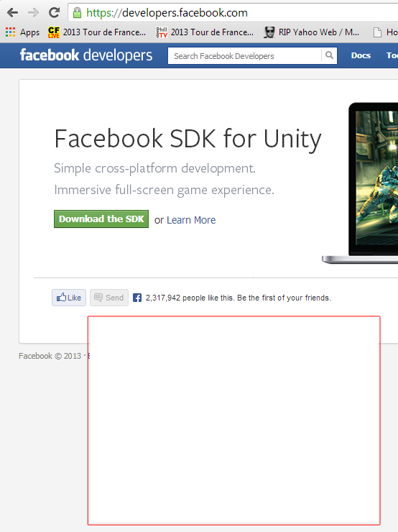Open the RIP Yahoo Web bookmark
Image resolution: width=398 pixels, height=532 pixels.
(312, 32)
